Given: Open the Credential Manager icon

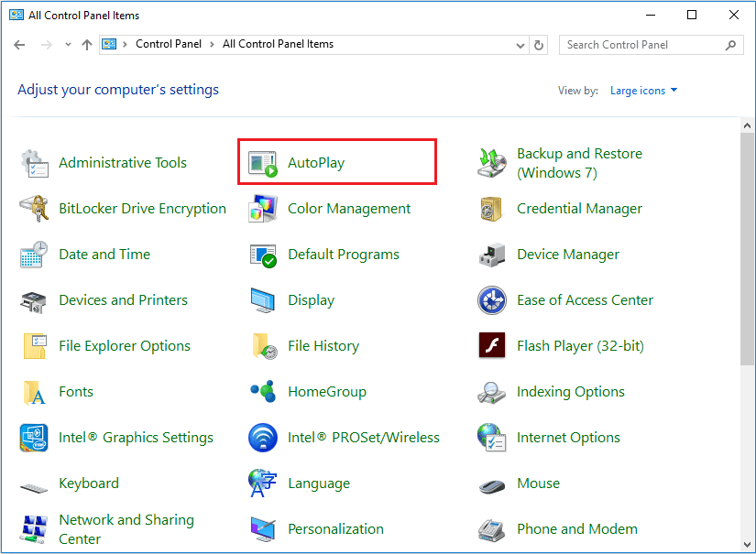Looking at the screenshot, I should (x=492, y=209).
